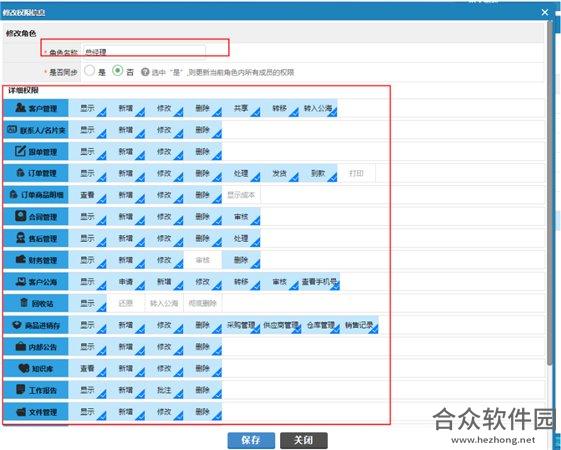This screenshot has height=450, width=561.
Task: Toggle 转移 permission in 客户管理 row
Action: (280, 108)
